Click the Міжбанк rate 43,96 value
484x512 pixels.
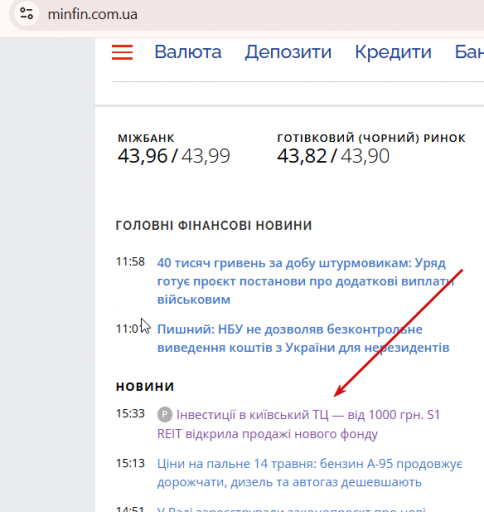pyautogui.click(x=142, y=156)
